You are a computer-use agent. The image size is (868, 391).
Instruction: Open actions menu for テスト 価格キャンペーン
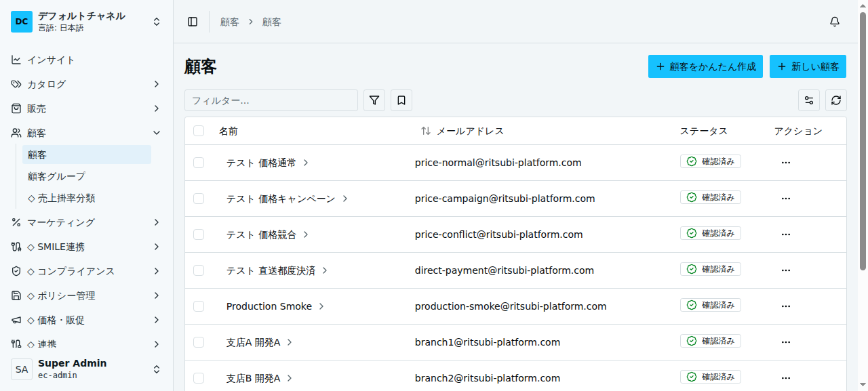[x=786, y=199]
